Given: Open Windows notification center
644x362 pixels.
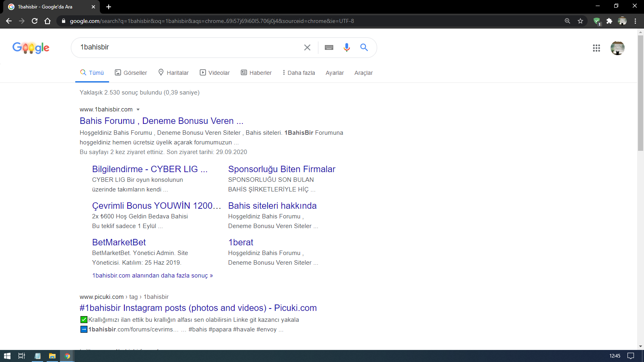Looking at the screenshot, I should coord(631,356).
